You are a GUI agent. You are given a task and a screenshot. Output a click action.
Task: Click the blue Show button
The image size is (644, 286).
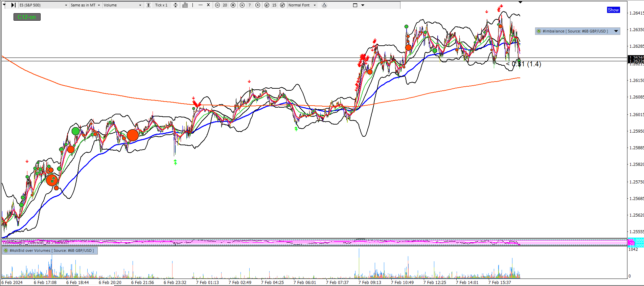[x=613, y=10]
